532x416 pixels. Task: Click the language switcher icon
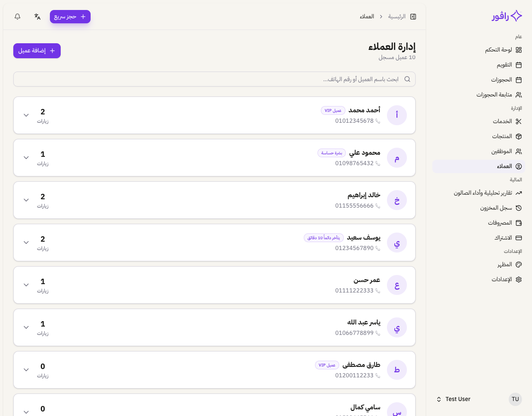click(x=37, y=17)
